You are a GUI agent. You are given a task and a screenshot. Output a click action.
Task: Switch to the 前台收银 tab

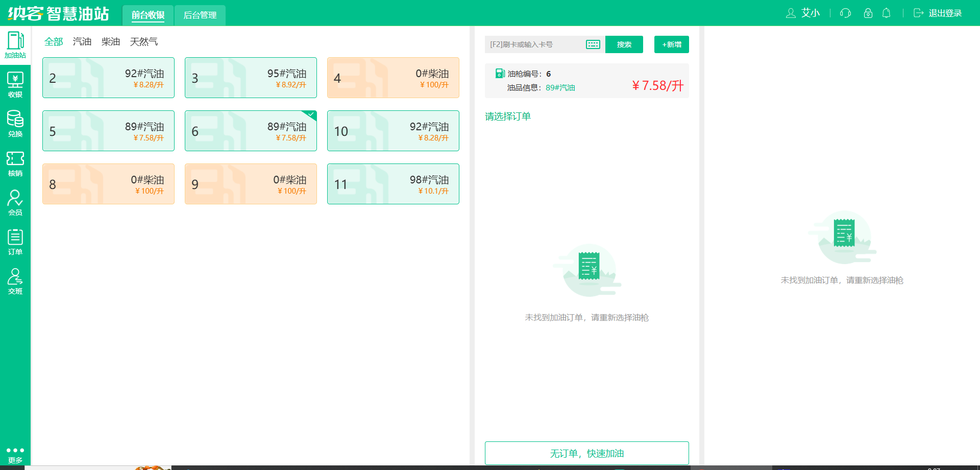[x=148, y=15]
